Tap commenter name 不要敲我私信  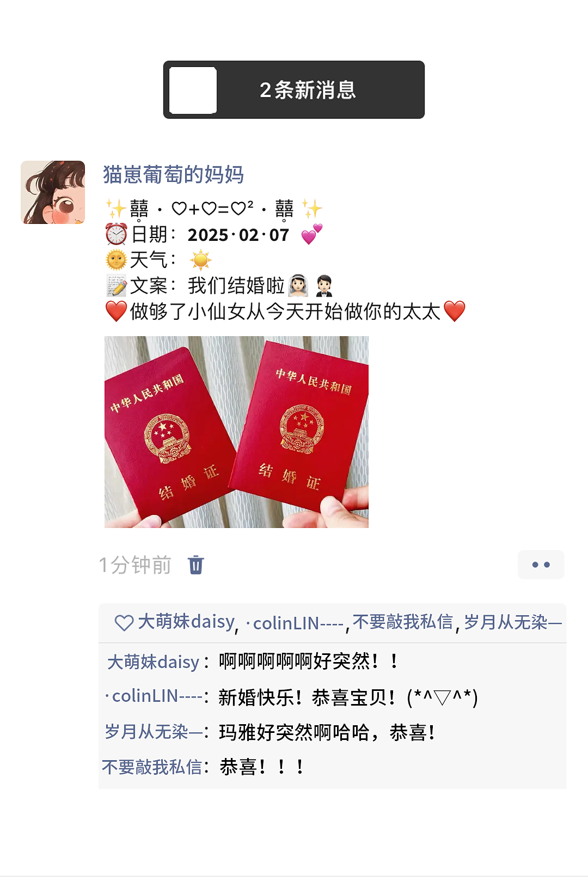(x=152, y=767)
